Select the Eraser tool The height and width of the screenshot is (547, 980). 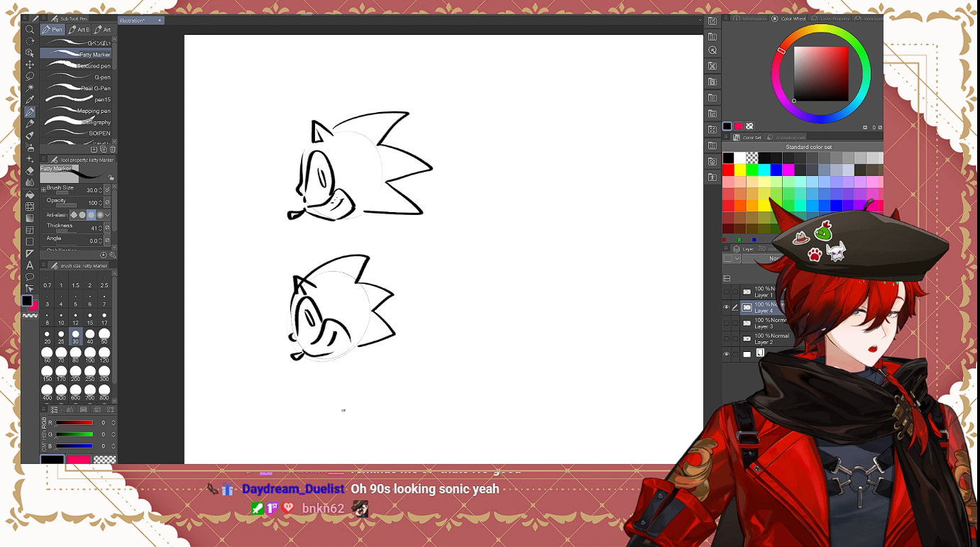coord(30,171)
